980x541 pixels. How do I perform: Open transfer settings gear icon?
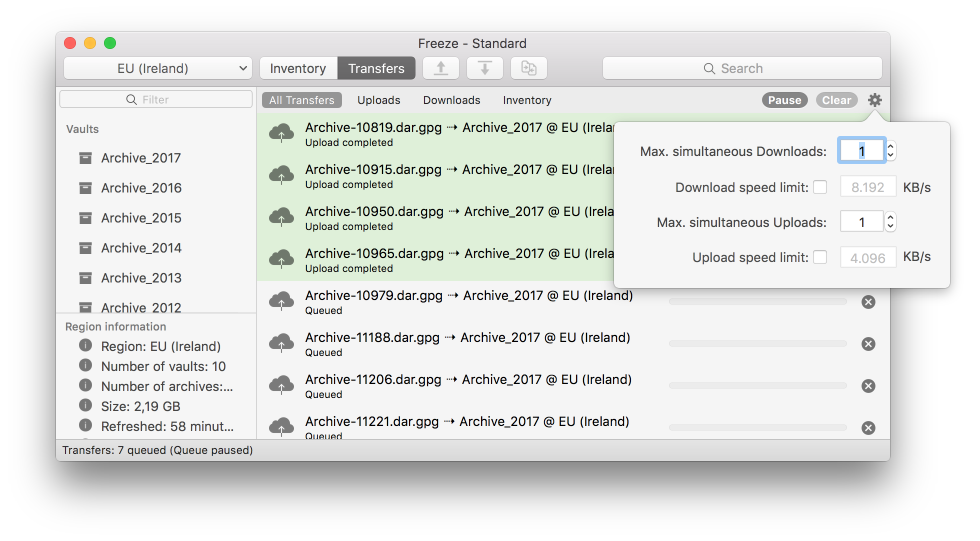[x=874, y=100]
